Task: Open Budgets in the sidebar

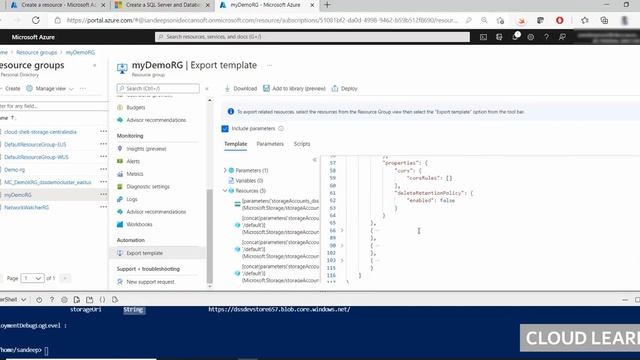Action: pos(136,107)
